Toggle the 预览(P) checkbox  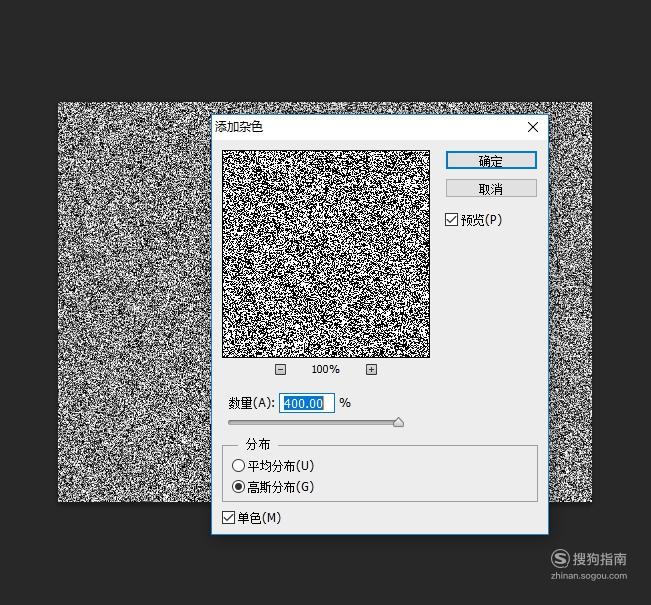[x=451, y=220]
